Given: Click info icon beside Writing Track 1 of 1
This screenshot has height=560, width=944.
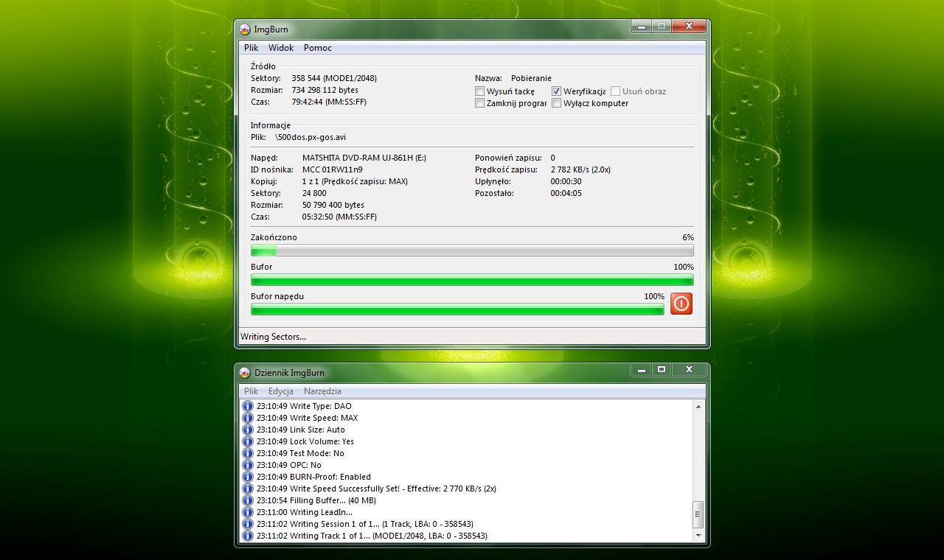Looking at the screenshot, I should point(248,536).
